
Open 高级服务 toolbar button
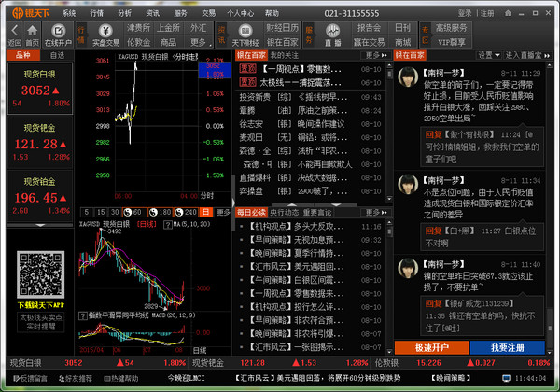pyautogui.click(x=452, y=28)
